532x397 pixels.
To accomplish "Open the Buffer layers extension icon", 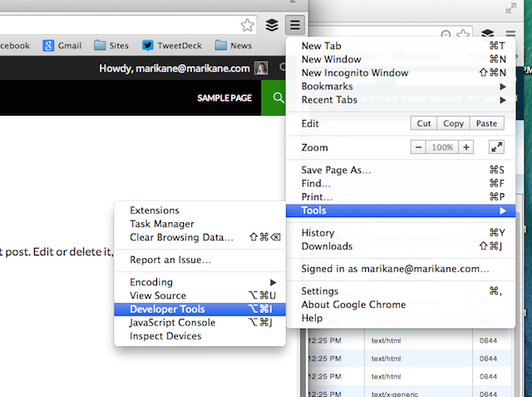I will (272, 25).
